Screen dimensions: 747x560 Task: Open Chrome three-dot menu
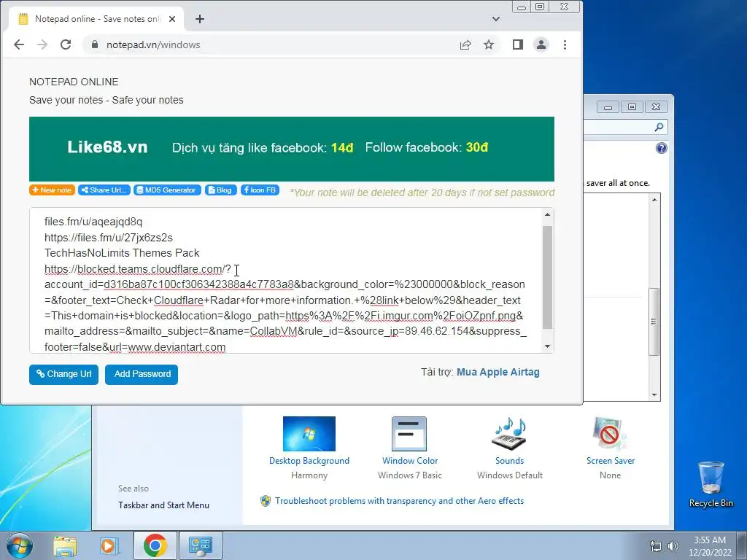click(x=565, y=44)
